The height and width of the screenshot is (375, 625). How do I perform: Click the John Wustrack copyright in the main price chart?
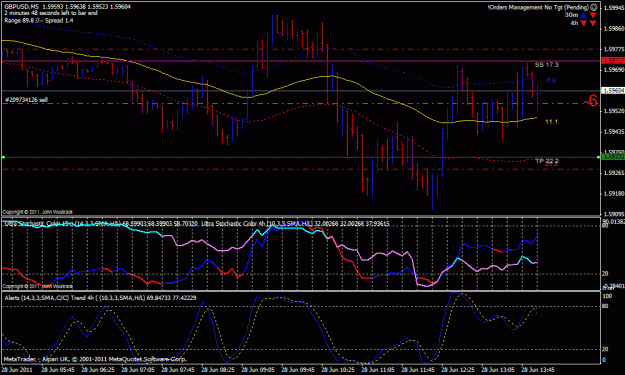(x=38, y=212)
